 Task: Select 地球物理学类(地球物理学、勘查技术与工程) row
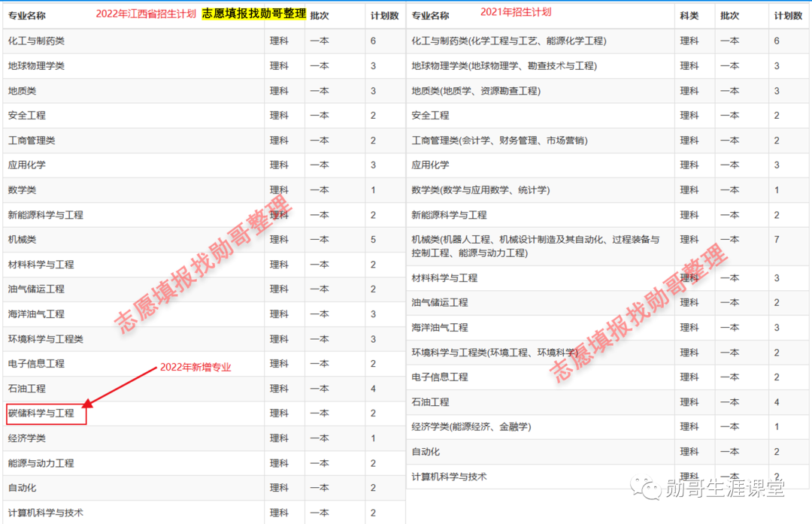608,65
